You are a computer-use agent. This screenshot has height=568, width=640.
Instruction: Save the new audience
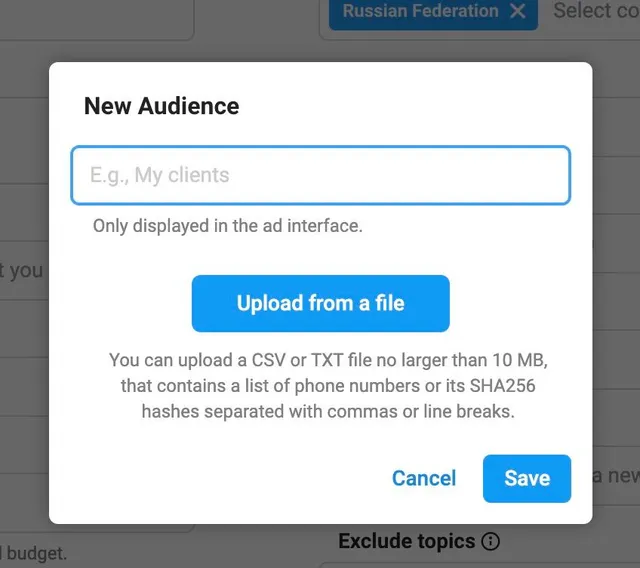click(527, 478)
